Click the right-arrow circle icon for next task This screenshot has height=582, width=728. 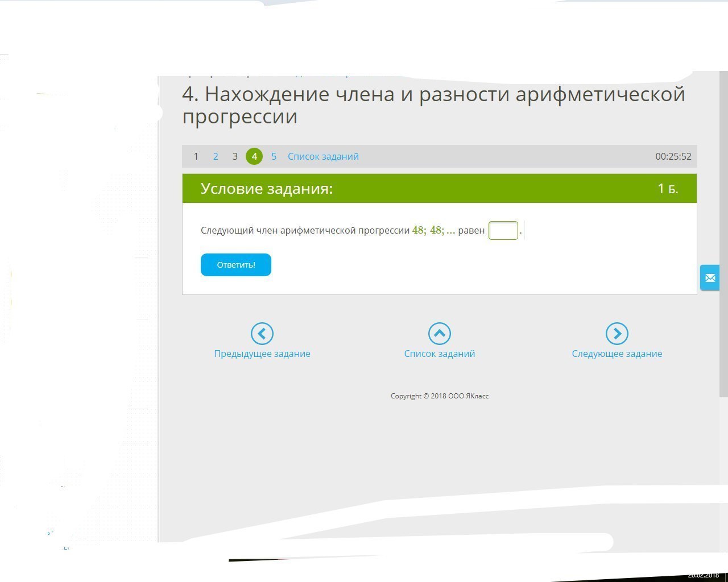tap(617, 334)
